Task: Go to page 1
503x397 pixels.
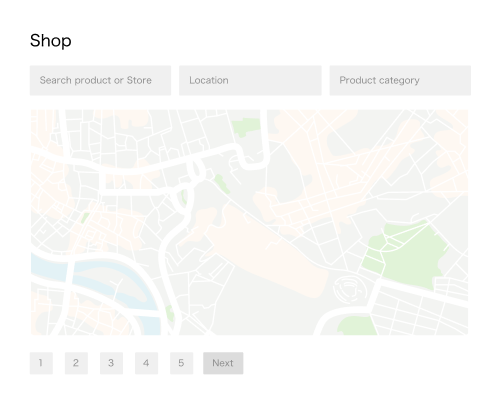Action: pyautogui.click(x=41, y=363)
